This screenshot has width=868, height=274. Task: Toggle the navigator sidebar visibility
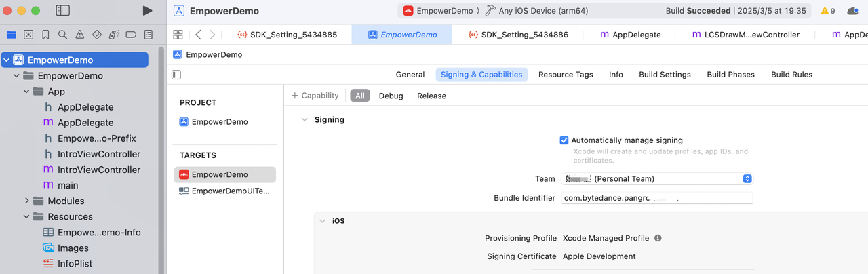point(63,11)
